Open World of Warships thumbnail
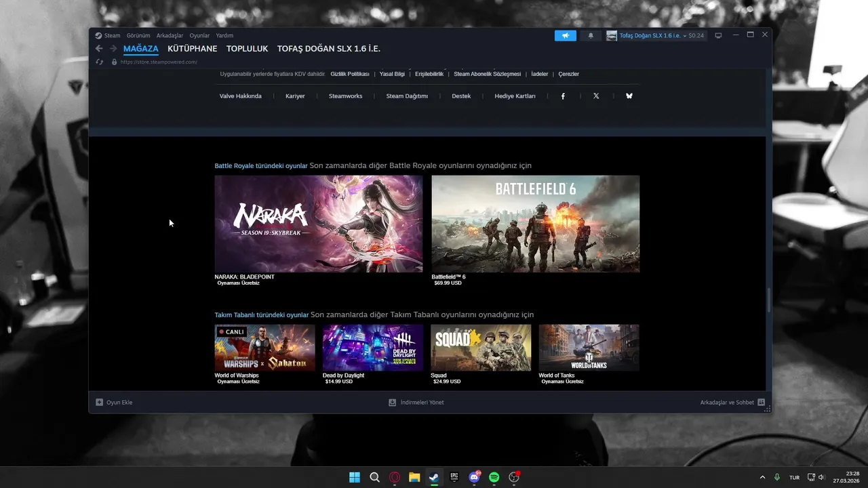This screenshot has width=868, height=488. [x=265, y=348]
